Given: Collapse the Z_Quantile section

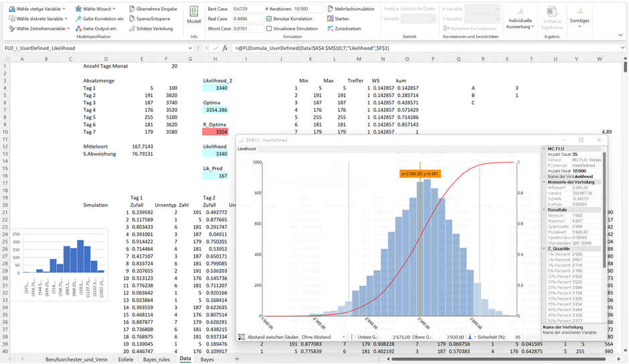Looking at the screenshot, I should [x=545, y=248].
